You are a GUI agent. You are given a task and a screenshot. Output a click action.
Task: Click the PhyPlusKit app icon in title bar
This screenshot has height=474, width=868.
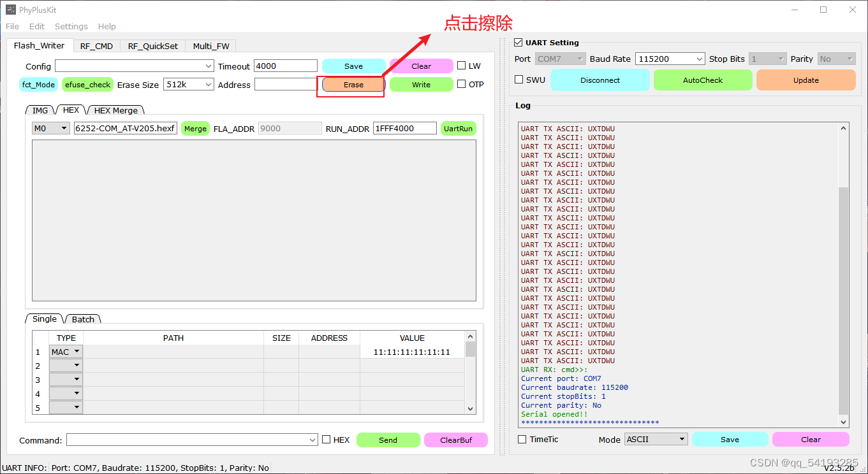(11, 10)
